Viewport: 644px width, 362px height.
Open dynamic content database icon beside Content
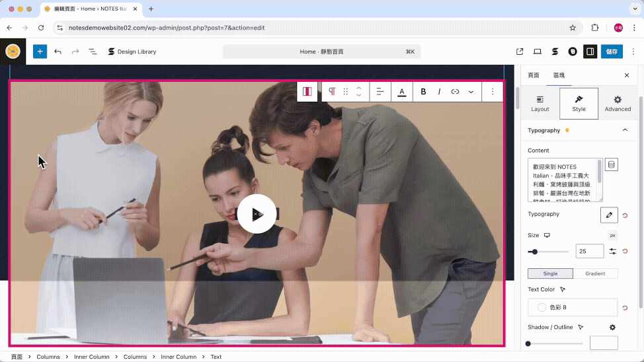(x=611, y=165)
